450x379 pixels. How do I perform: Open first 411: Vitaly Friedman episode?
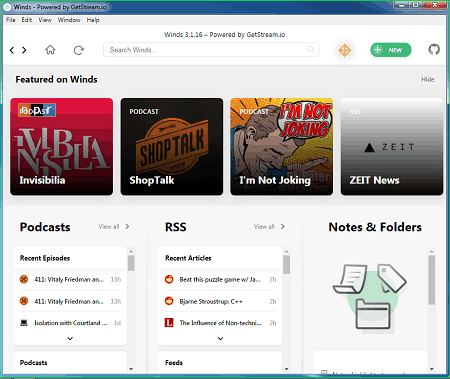click(70, 279)
